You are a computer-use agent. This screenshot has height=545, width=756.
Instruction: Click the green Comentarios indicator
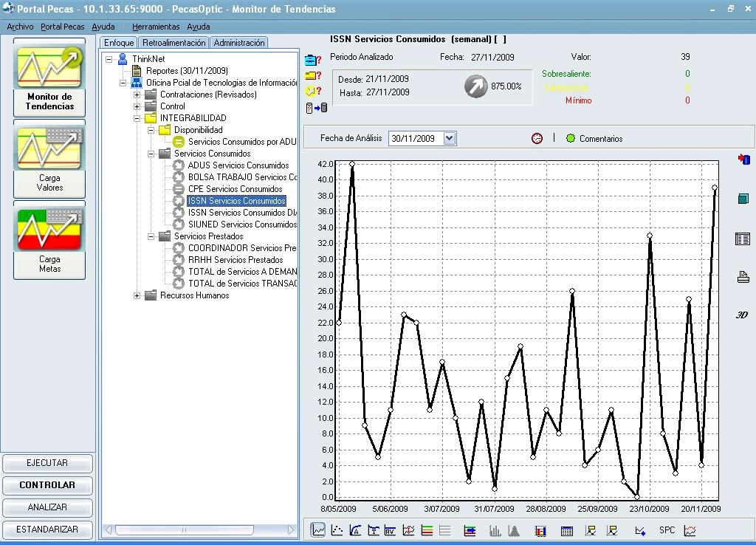point(570,138)
